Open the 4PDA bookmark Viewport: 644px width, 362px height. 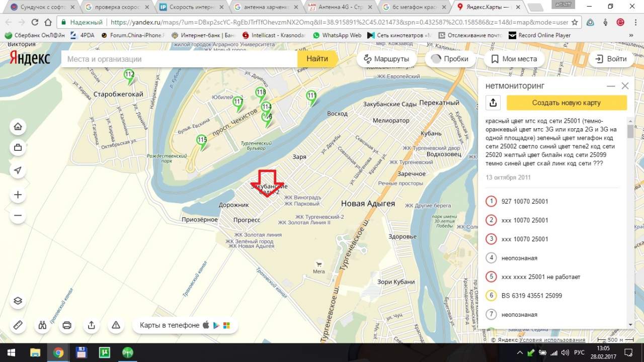(x=82, y=35)
